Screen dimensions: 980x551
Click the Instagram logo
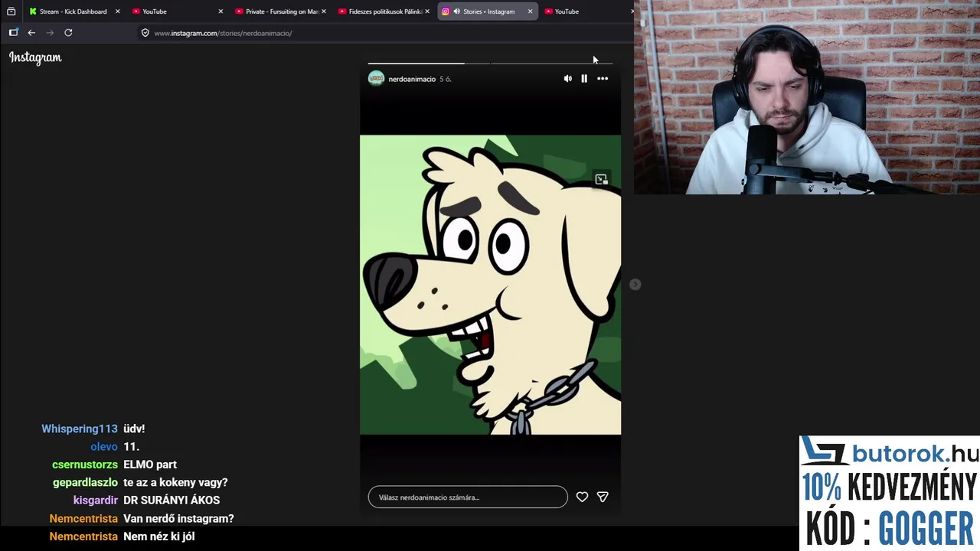point(35,57)
